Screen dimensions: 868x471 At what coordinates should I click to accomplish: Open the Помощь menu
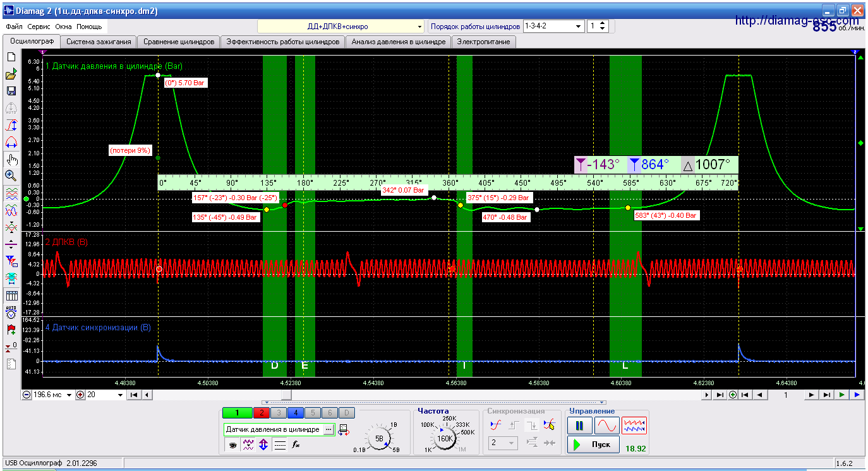(89, 27)
